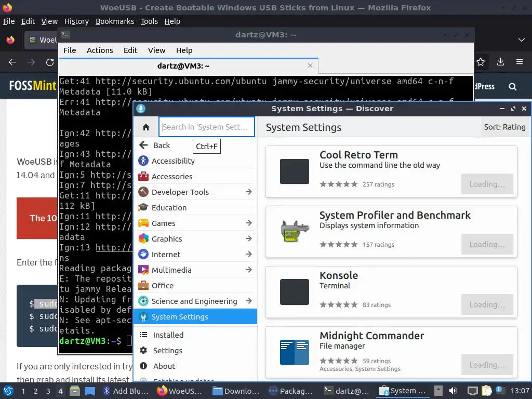Viewport: 532px width, 399px height.
Task: Select the Developer Tools category
Action: point(195,192)
